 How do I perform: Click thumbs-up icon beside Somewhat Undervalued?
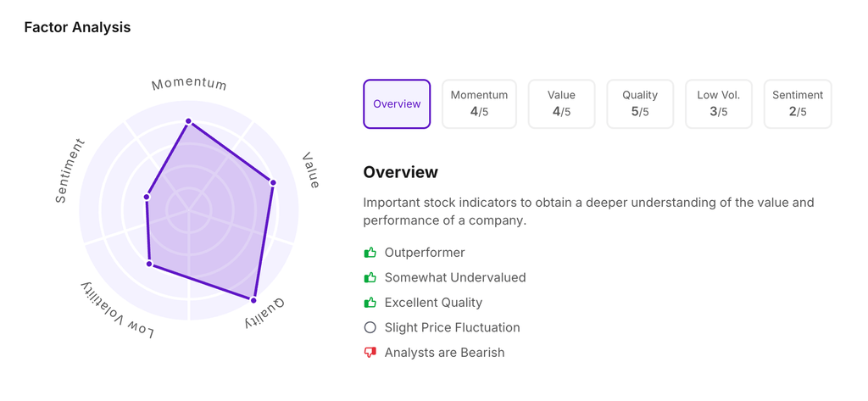[370, 277]
